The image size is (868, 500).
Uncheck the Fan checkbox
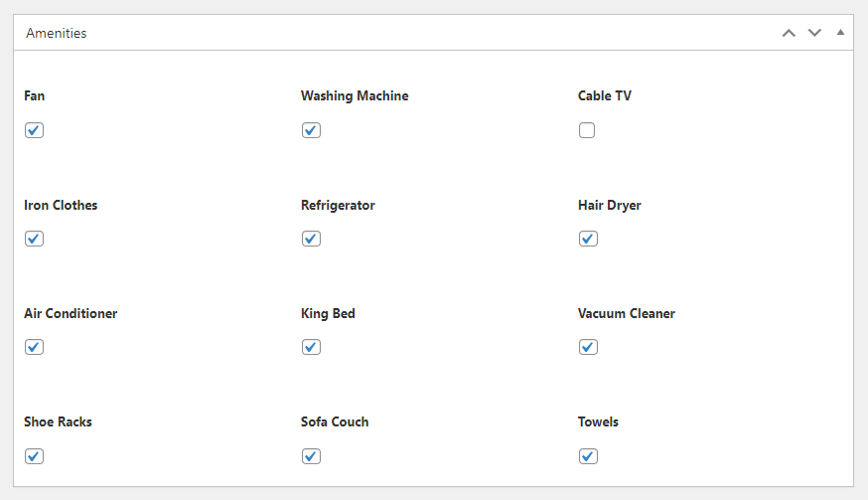tap(34, 130)
